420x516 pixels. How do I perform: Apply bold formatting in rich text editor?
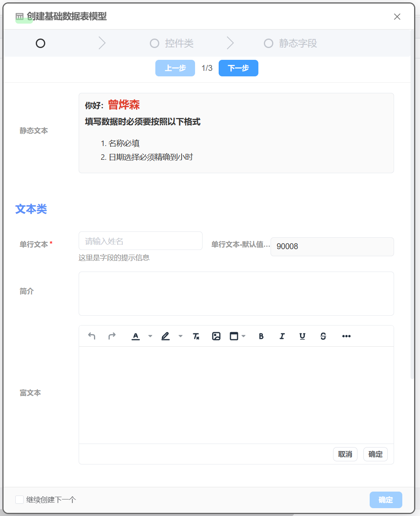261,336
